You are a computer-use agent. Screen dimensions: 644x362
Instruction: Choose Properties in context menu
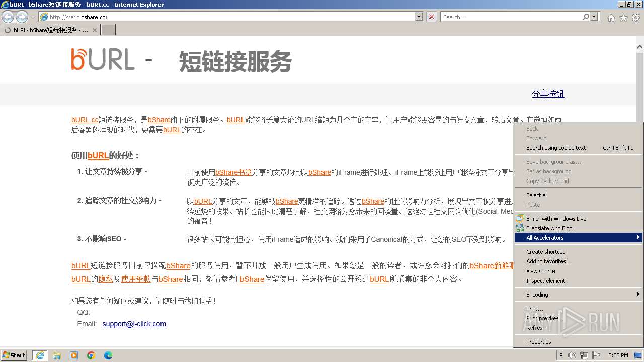coord(578,342)
